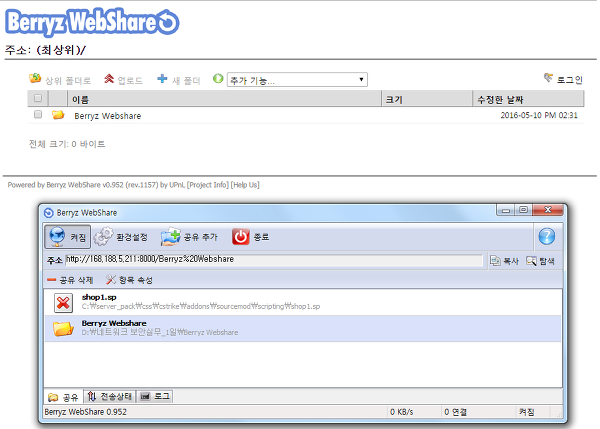Check the select-all header checkbox
This screenshot has height=429, width=600.
38,98
